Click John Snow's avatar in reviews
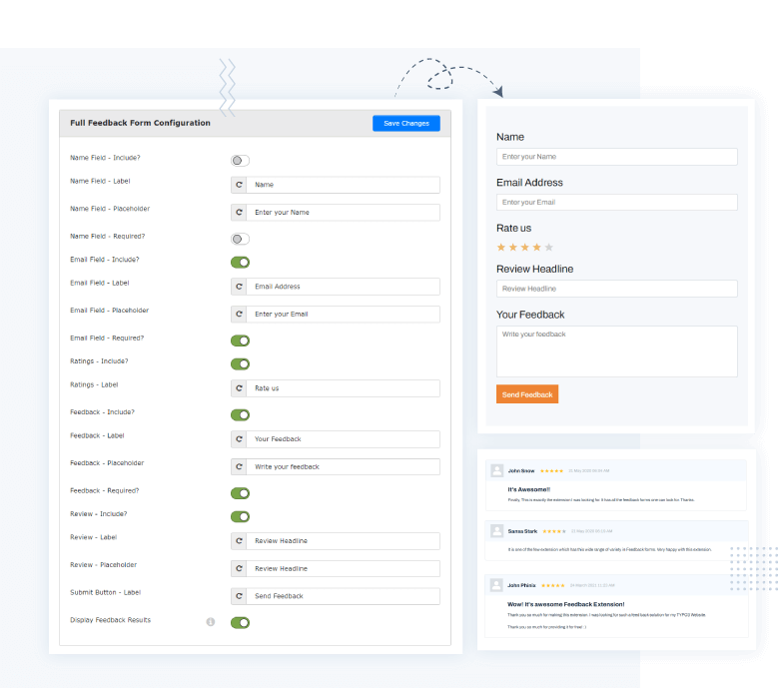Viewport: 784px width, 688px height. click(496, 470)
